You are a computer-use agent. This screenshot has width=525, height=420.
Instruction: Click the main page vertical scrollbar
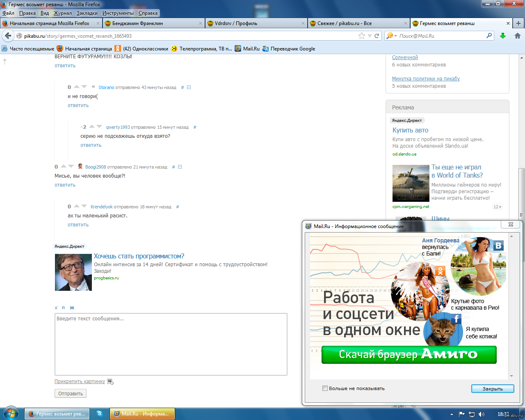(521, 193)
